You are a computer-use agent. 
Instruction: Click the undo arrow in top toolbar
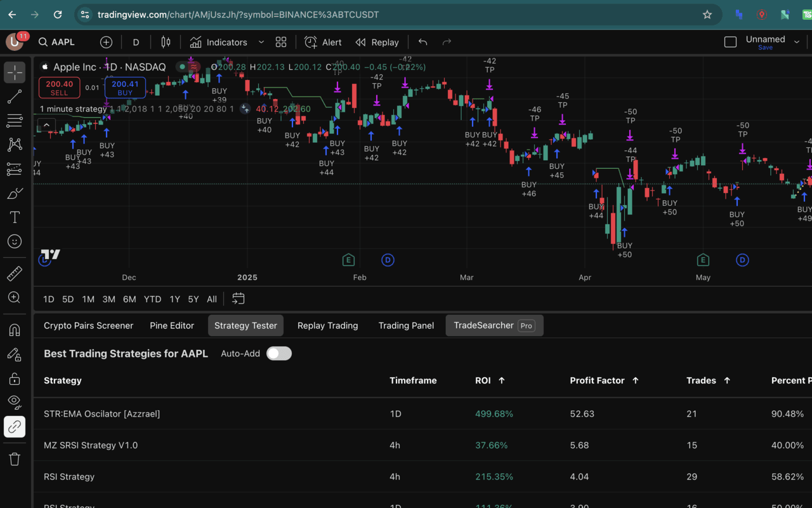point(422,42)
